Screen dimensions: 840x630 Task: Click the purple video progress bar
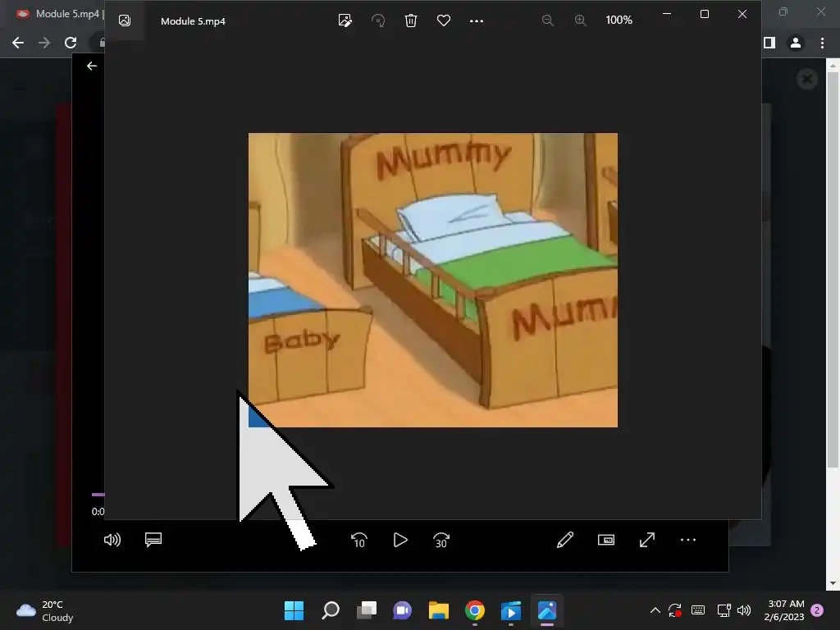98,495
